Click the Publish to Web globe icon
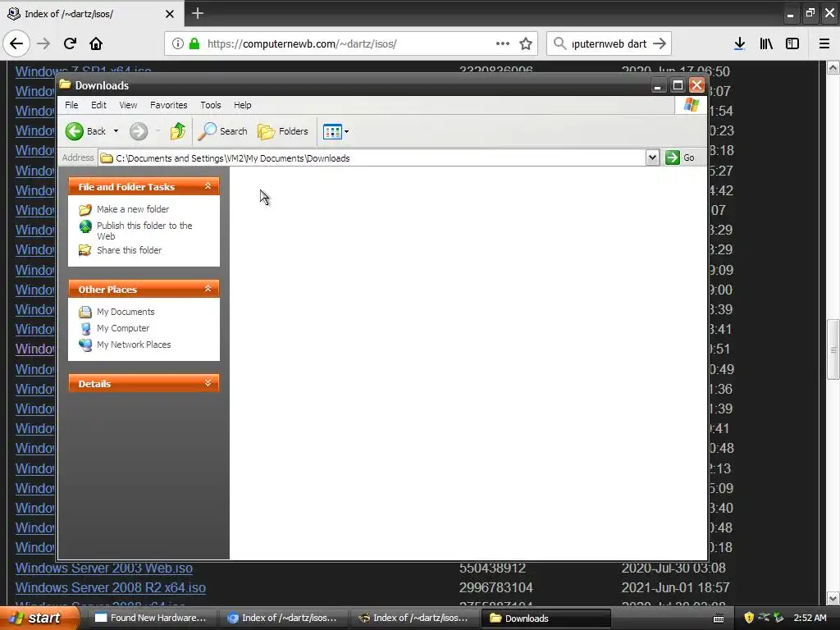The image size is (840, 630). pyautogui.click(x=85, y=226)
